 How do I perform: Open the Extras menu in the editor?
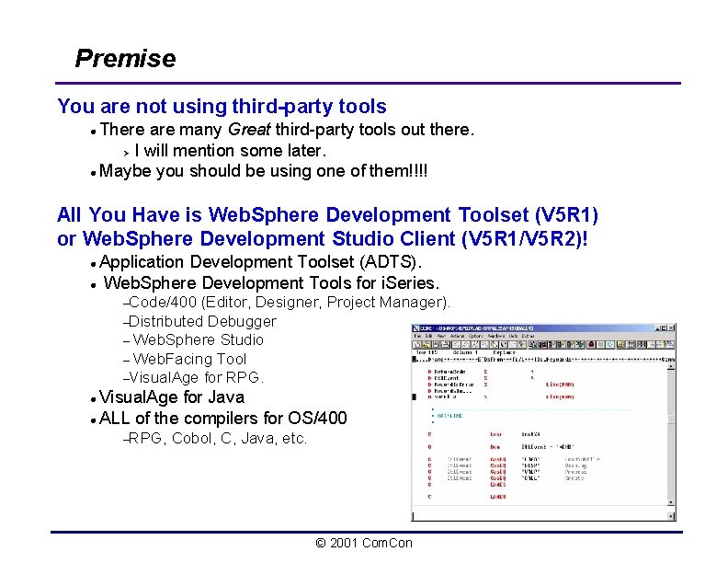point(528,336)
